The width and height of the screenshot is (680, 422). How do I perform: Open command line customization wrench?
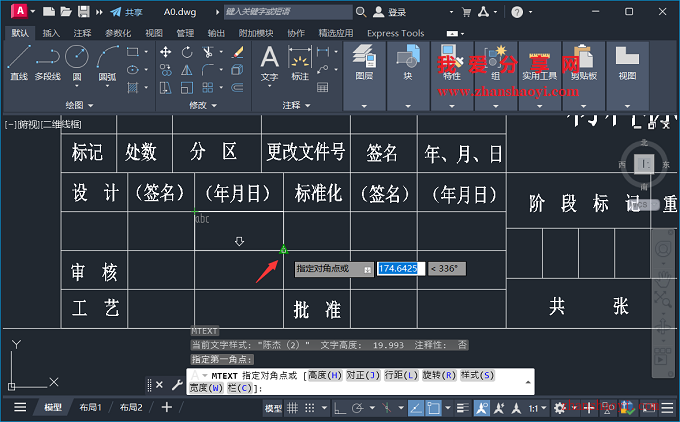177,384
